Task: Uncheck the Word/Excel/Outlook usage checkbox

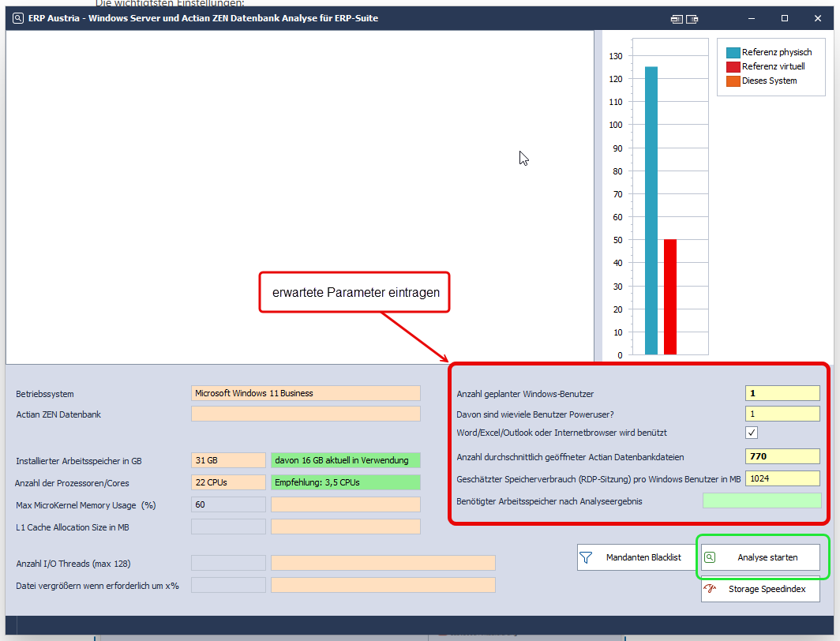Action: (752, 433)
